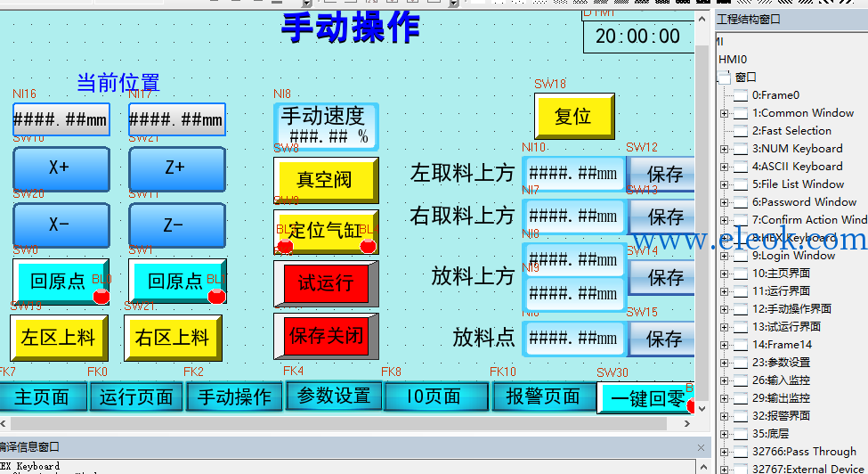The width and height of the screenshot is (868, 474).
Task: Expand the 10:主页界面 node
Action: [724, 274]
